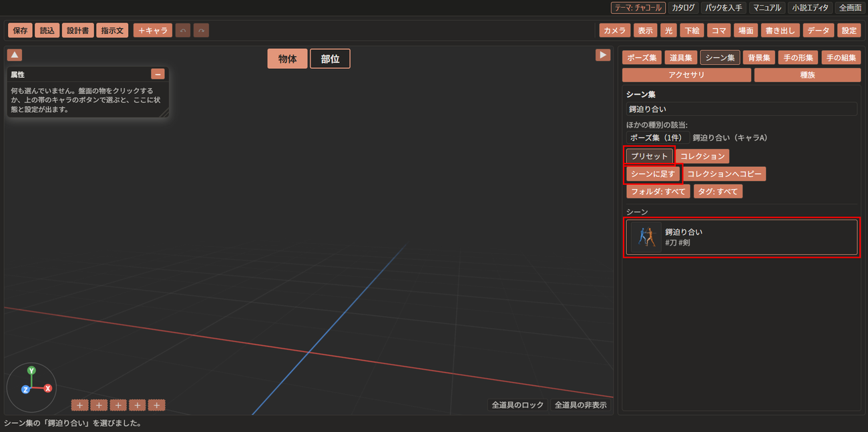Enter 全画面 mode
Viewport: 868px width, 432px height.
pyautogui.click(x=850, y=8)
